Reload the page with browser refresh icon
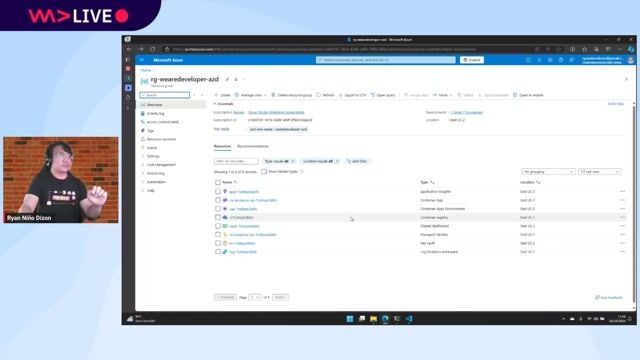Image resolution: width=640 pixels, height=360 pixels. pyautogui.click(x=153, y=49)
